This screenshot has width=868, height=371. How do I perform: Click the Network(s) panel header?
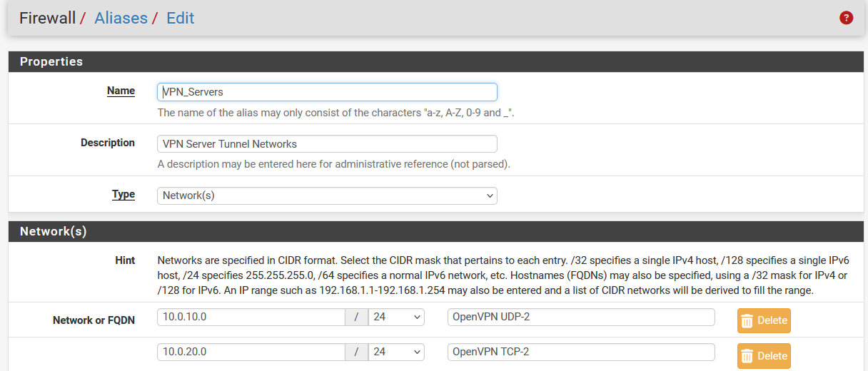[x=54, y=232]
